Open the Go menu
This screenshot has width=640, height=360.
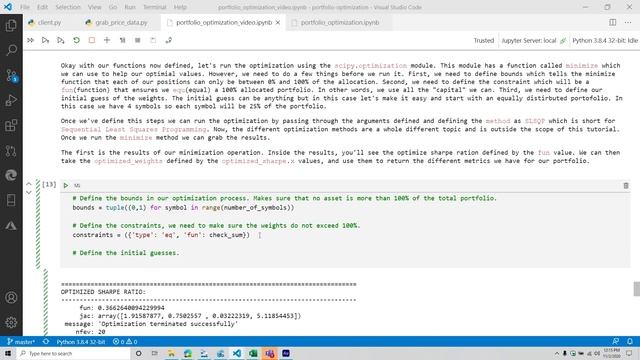point(113,7)
